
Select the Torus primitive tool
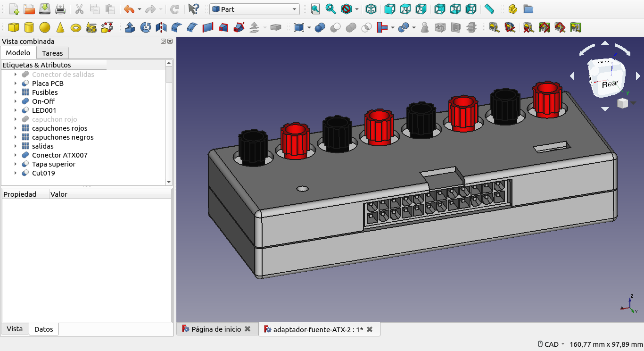[75, 28]
